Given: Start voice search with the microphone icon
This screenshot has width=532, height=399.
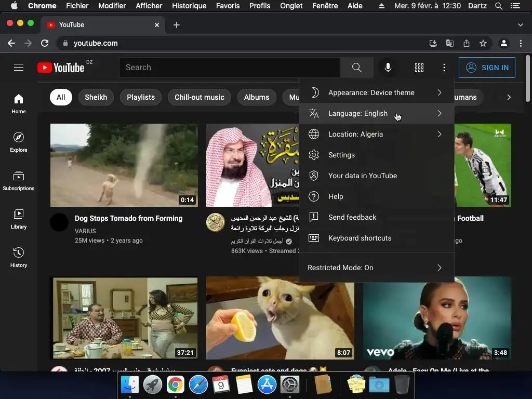Looking at the screenshot, I should point(388,68).
